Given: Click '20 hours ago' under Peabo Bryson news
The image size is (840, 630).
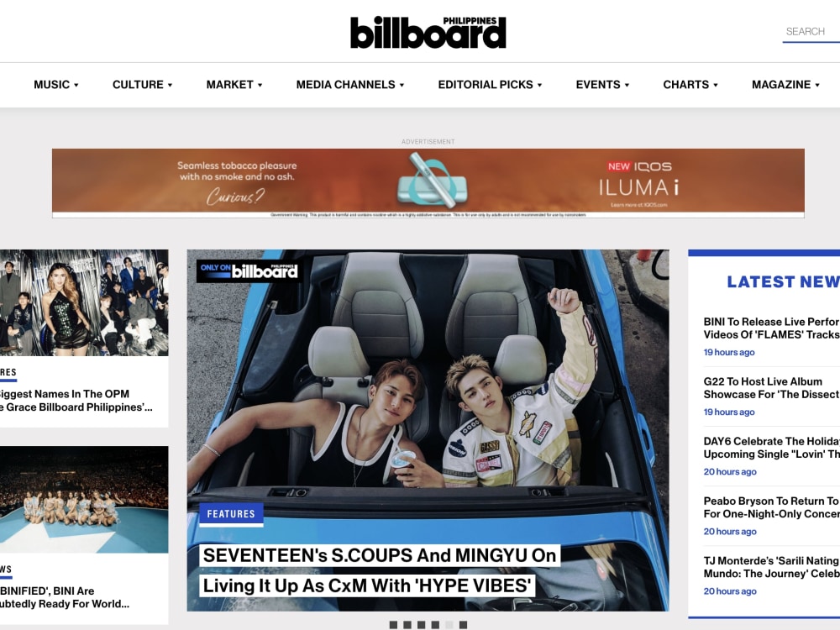Looking at the screenshot, I should pos(730,532).
